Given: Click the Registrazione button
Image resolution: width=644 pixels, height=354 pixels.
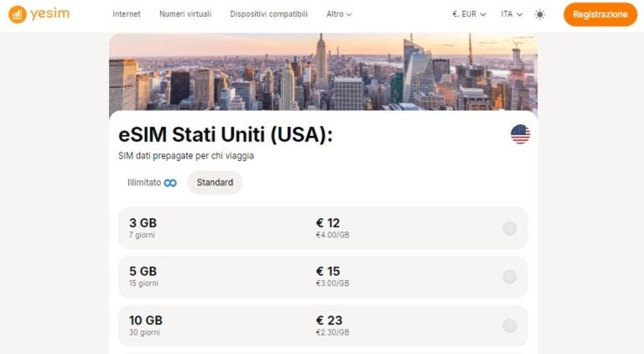Looking at the screenshot, I should (600, 14).
